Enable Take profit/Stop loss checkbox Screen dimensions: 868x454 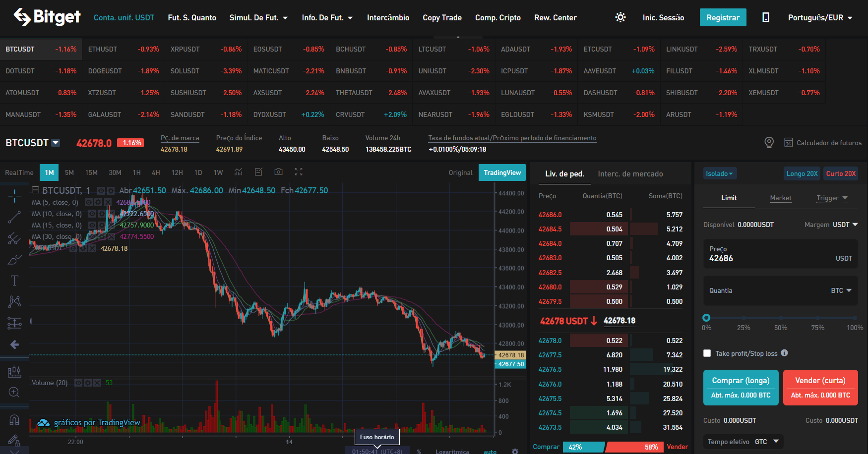[x=707, y=353]
